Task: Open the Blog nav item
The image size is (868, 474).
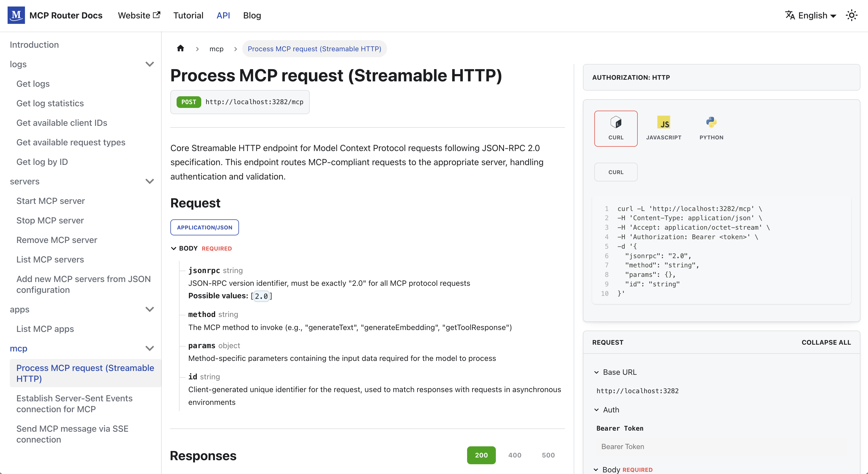Action: (x=252, y=15)
